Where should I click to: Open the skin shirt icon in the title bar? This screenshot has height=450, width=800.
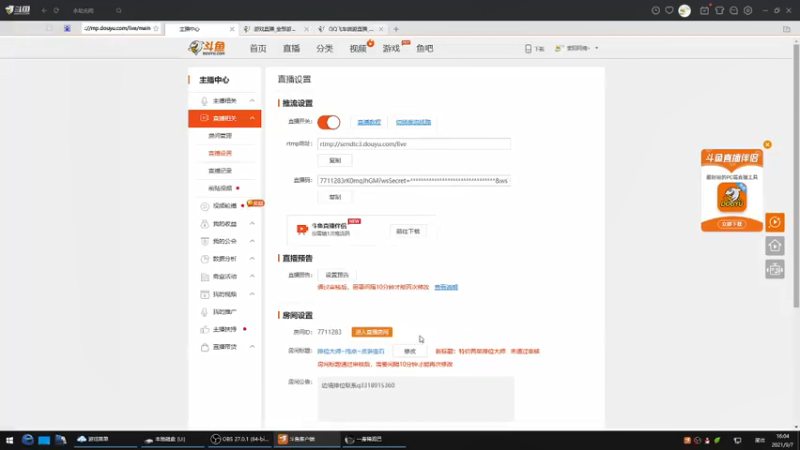(x=719, y=10)
